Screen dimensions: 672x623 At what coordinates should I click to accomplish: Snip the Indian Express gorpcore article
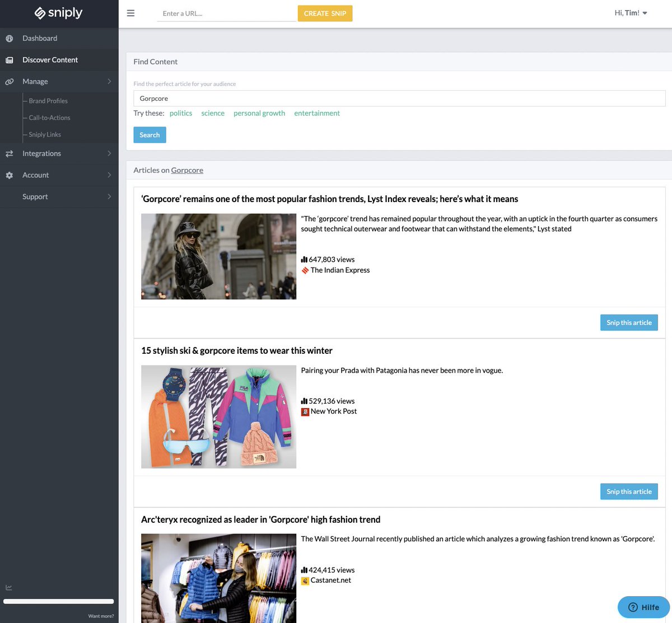629,322
